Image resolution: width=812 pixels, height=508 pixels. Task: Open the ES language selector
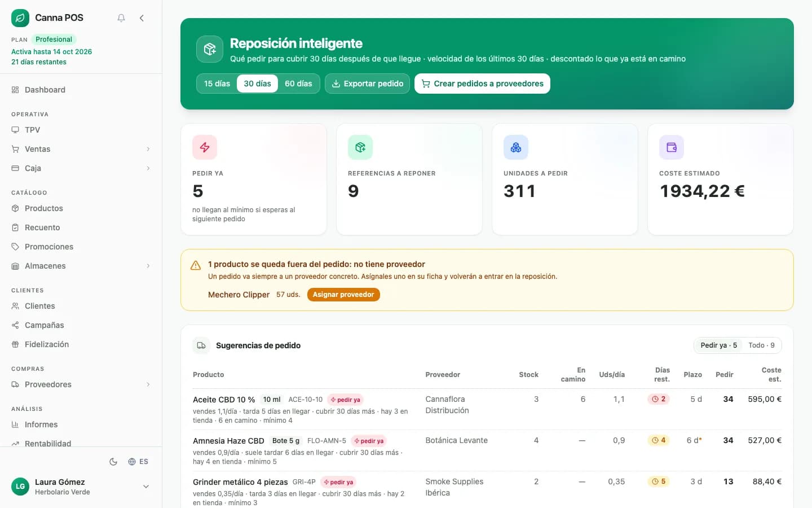click(x=138, y=462)
